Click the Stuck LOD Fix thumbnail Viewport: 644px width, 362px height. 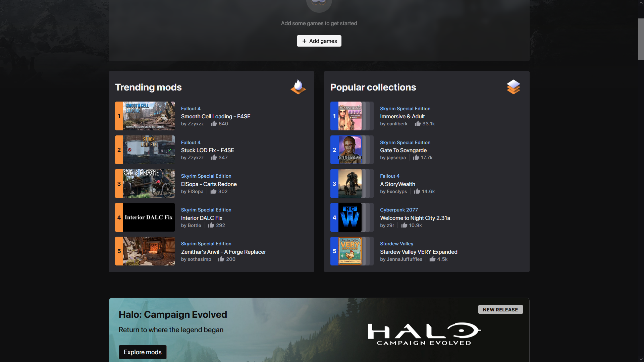(x=149, y=150)
